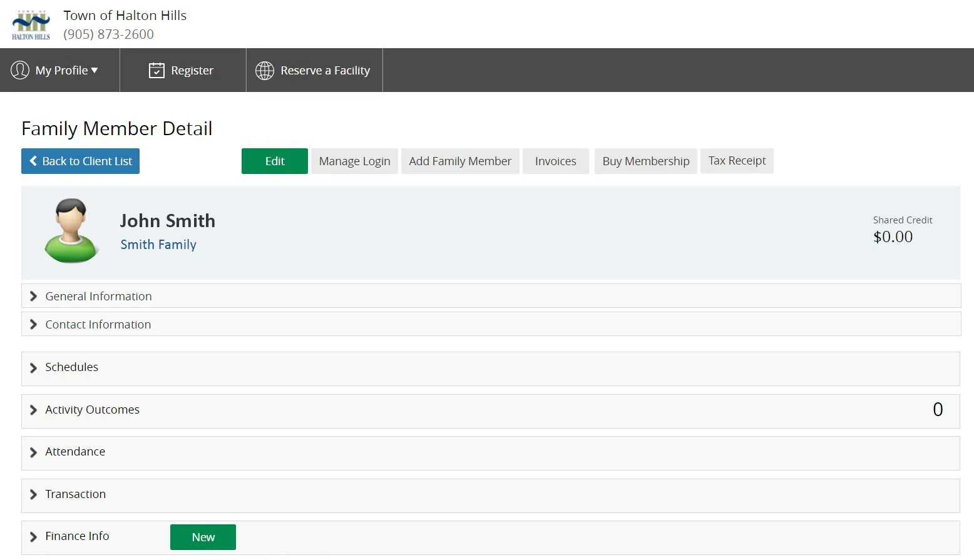The height and width of the screenshot is (560, 974).
Task: Click the Reserve a Facility globe icon
Action: point(265,71)
